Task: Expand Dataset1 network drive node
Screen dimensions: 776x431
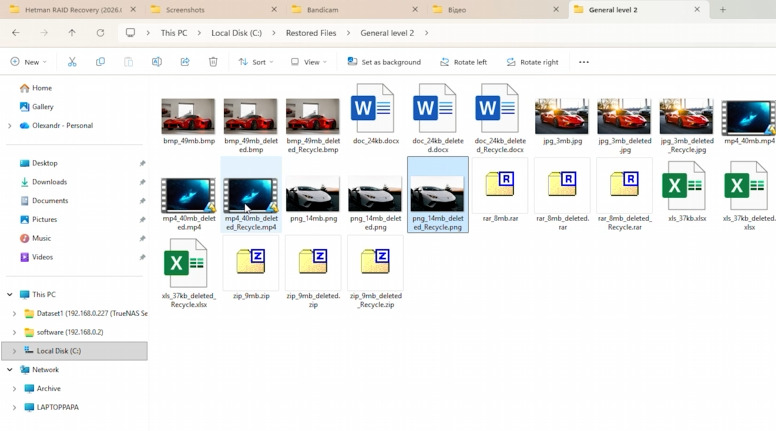Action: pyautogui.click(x=14, y=313)
